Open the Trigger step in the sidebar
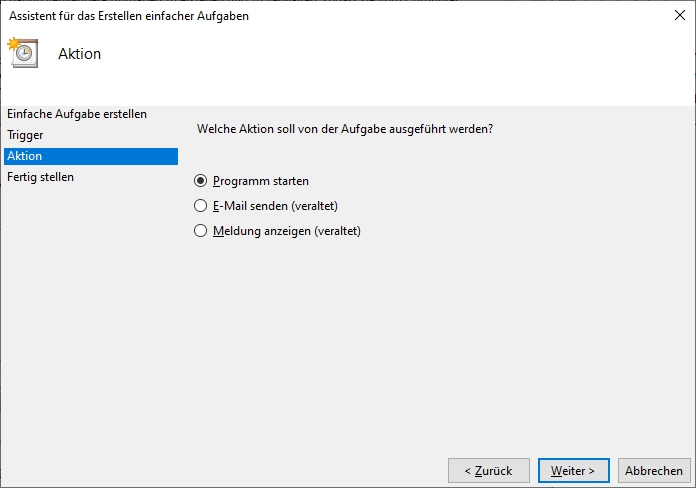 pos(25,135)
